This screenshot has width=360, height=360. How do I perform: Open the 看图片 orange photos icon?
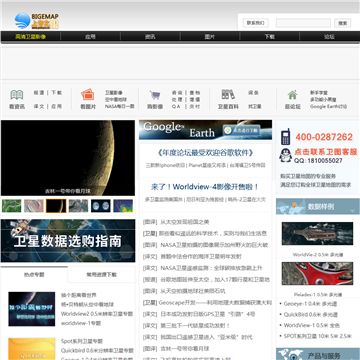pyautogui.click(x=88, y=94)
